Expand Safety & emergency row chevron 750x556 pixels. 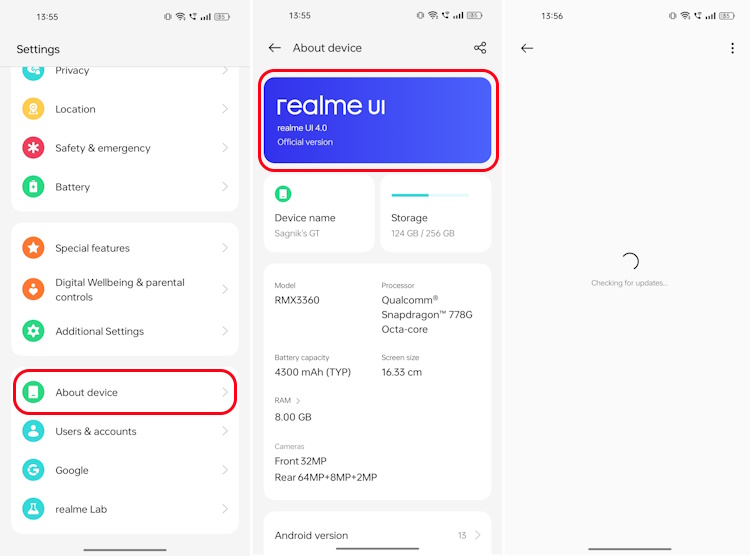pyautogui.click(x=225, y=148)
